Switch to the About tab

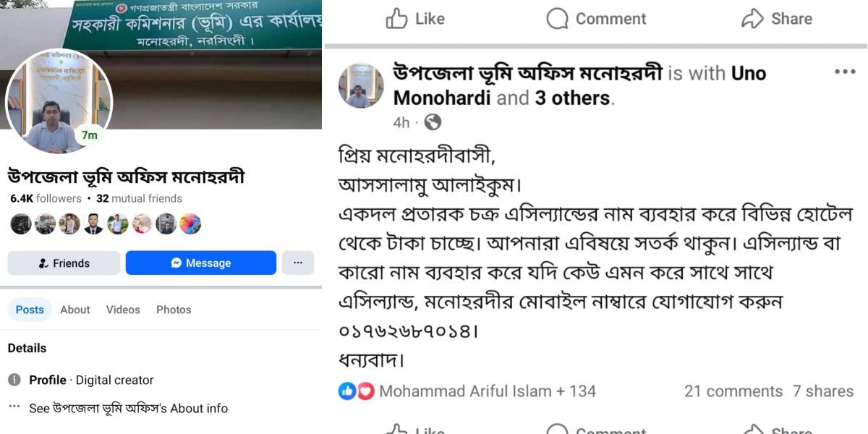(75, 310)
